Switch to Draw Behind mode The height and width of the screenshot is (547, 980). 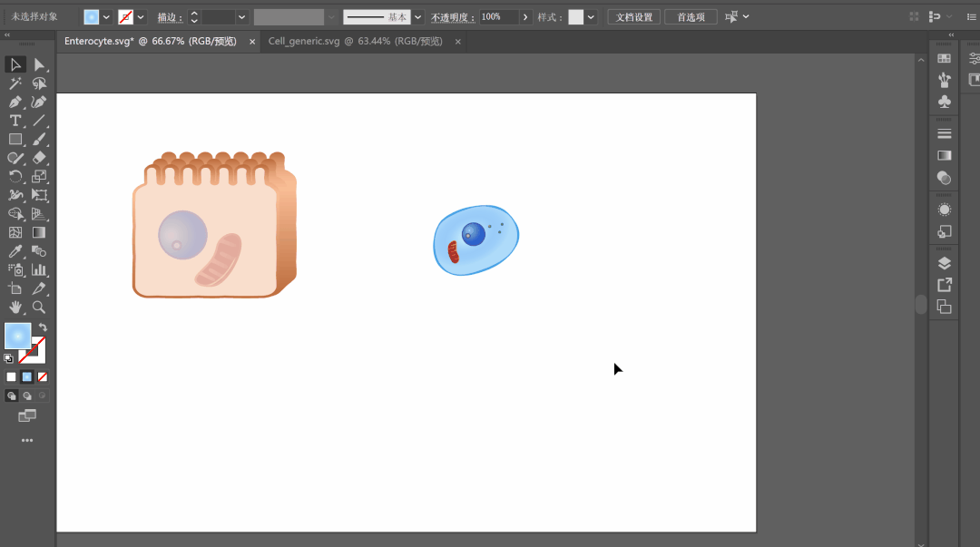tap(27, 396)
